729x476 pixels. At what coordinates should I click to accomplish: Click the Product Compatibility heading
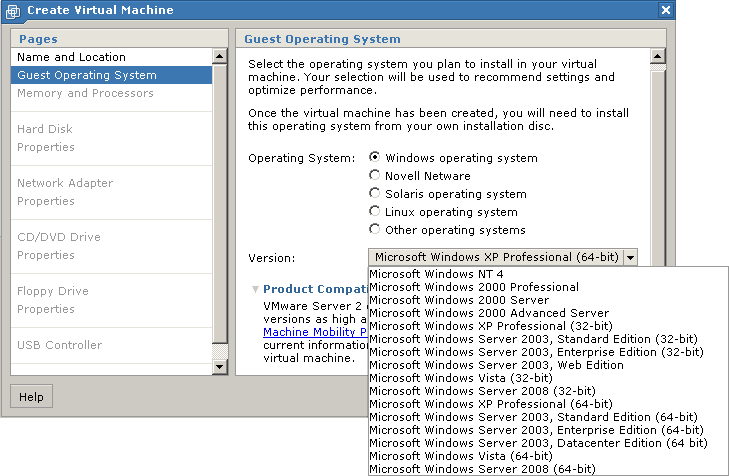tap(315, 289)
